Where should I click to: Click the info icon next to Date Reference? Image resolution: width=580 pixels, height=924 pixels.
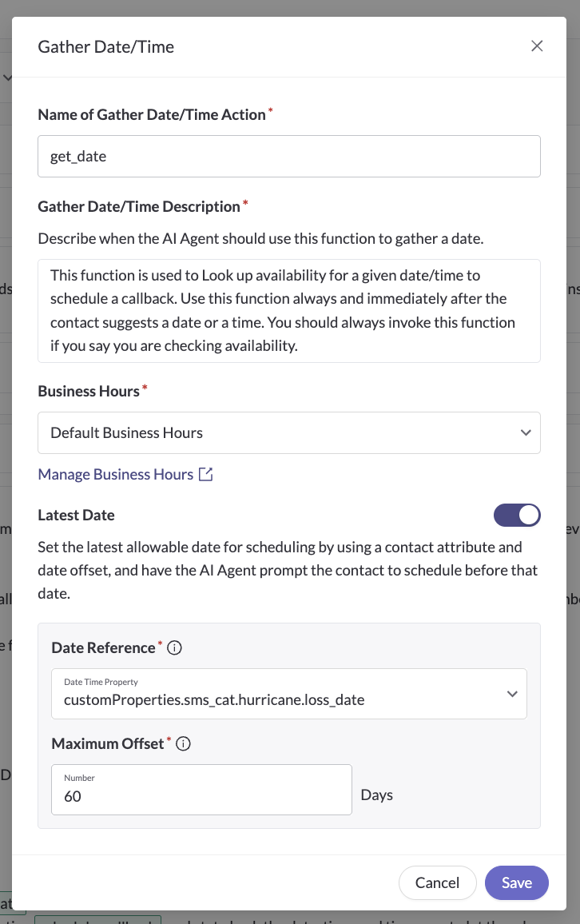pyautogui.click(x=174, y=647)
